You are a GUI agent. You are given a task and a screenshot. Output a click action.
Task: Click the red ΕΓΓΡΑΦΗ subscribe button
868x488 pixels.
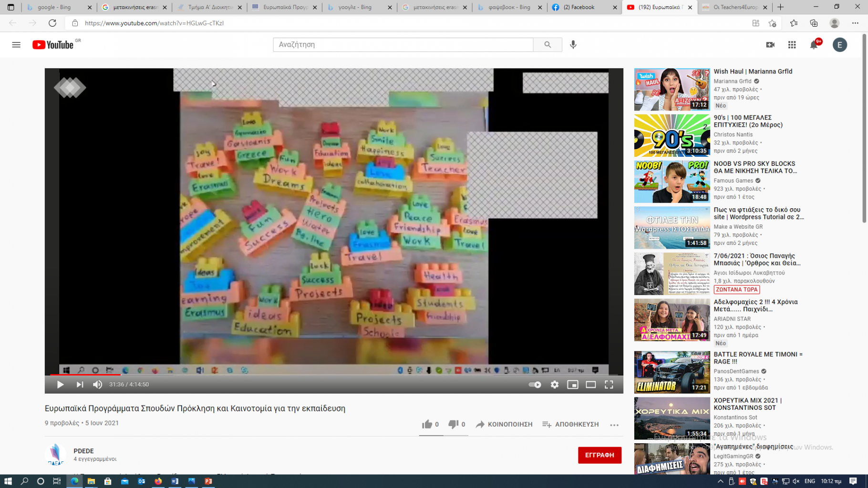pos(599,455)
